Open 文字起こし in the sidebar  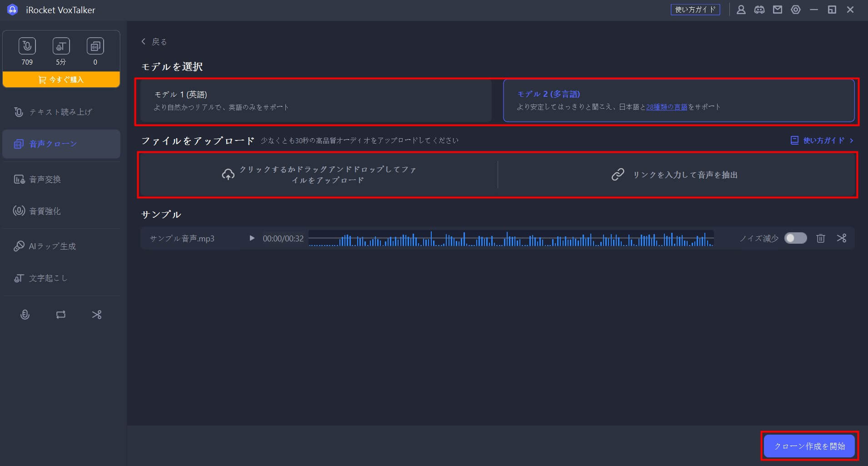pyautogui.click(x=61, y=278)
